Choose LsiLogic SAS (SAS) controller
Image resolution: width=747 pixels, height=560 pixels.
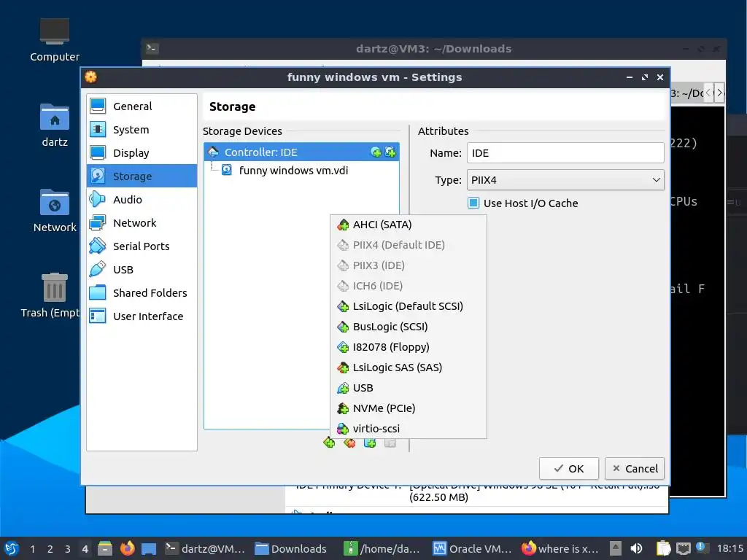pos(409,367)
